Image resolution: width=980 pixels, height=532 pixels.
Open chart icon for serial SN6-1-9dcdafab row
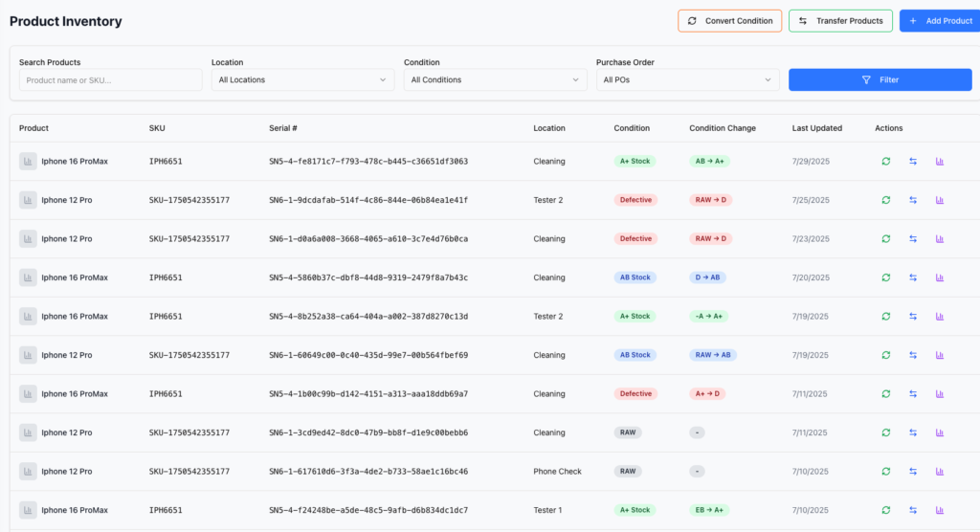pos(940,200)
